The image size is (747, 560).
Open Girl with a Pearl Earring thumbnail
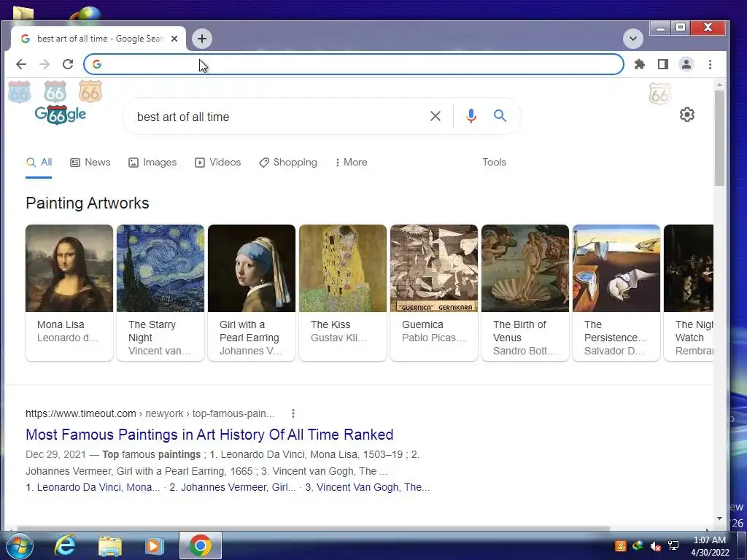(x=252, y=268)
